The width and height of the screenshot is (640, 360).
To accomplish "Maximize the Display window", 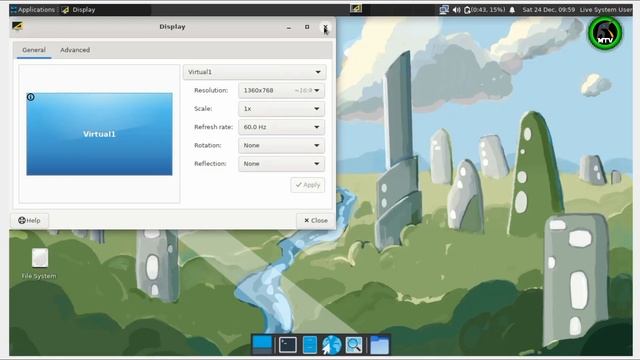I will [307, 27].
